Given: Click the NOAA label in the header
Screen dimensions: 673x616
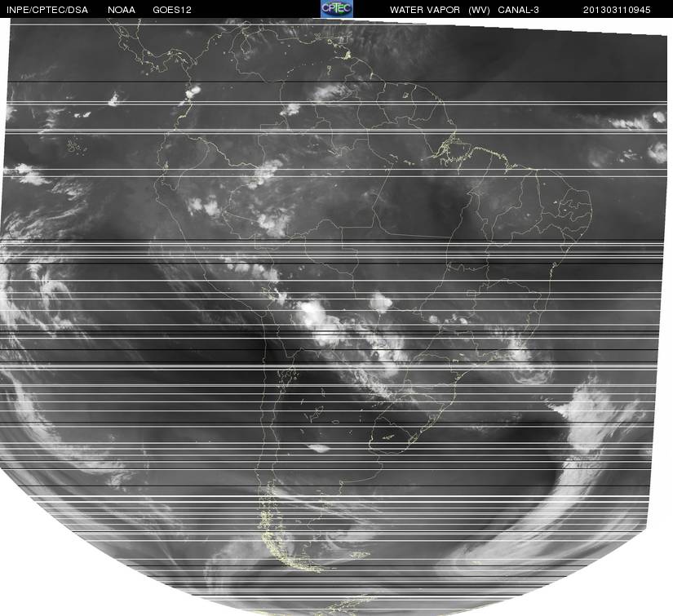Looking at the screenshot, I should click(x=122, y=10).
